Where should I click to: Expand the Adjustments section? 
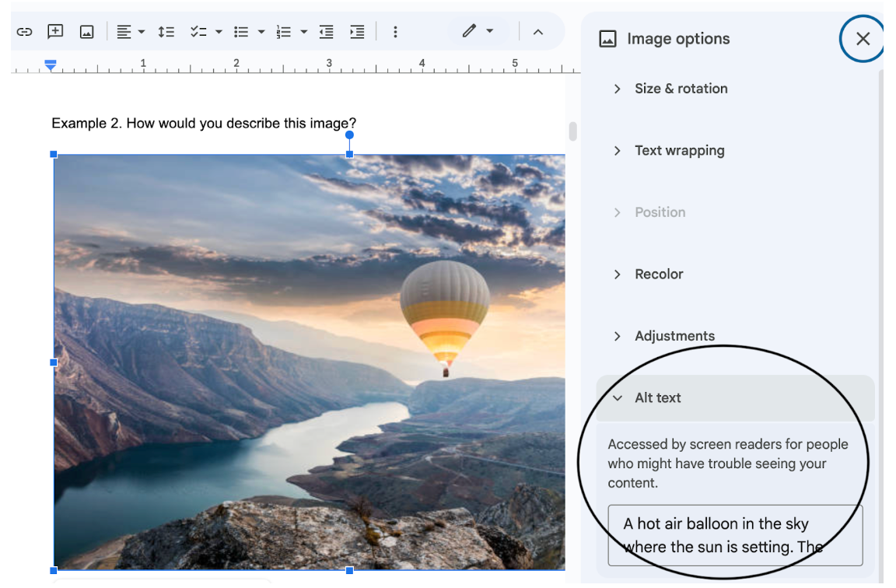(x=674, y=335)
